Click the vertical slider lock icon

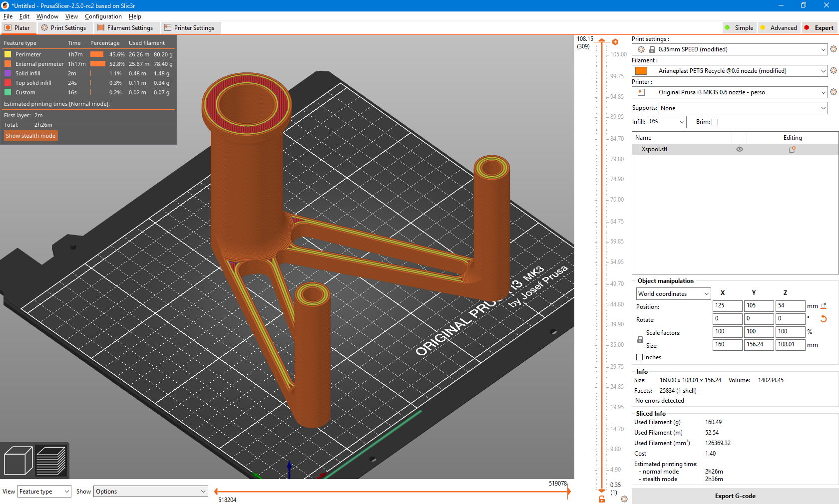tap(602, 499)
